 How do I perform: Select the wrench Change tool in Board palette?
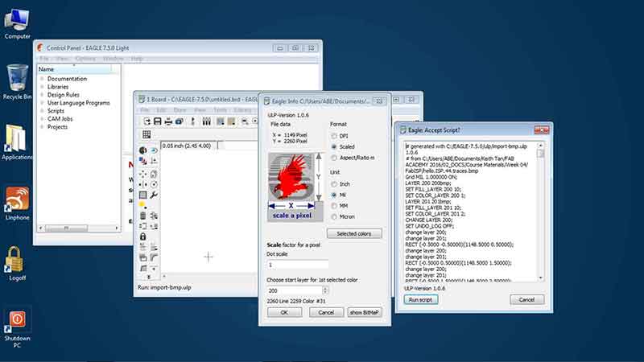click(x=154, y=195)
